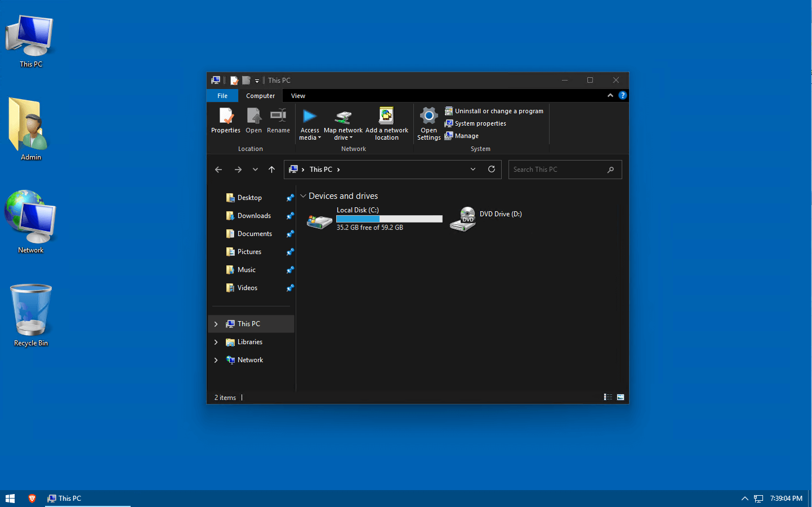Switch to the details view layout
Screen dimensions: 812x507
point(608,397)
